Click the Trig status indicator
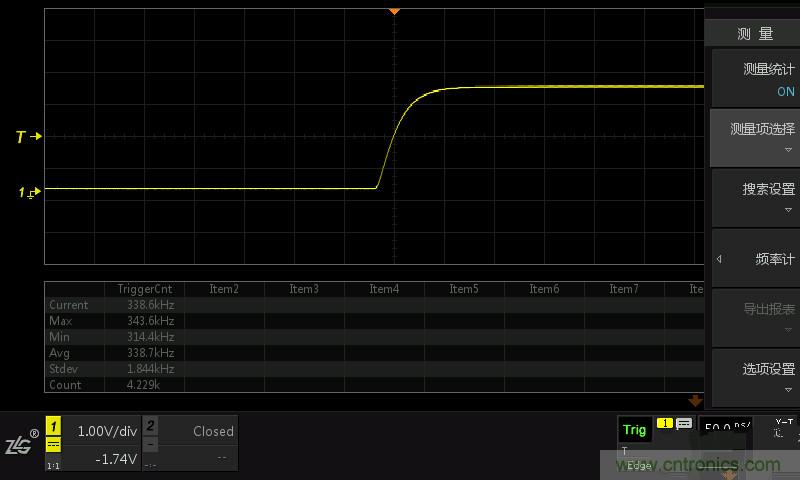 tap(634, 430)
